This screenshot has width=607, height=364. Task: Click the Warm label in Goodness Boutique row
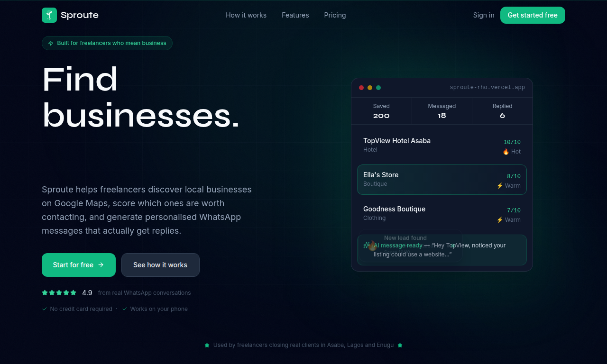pos(513,220)
